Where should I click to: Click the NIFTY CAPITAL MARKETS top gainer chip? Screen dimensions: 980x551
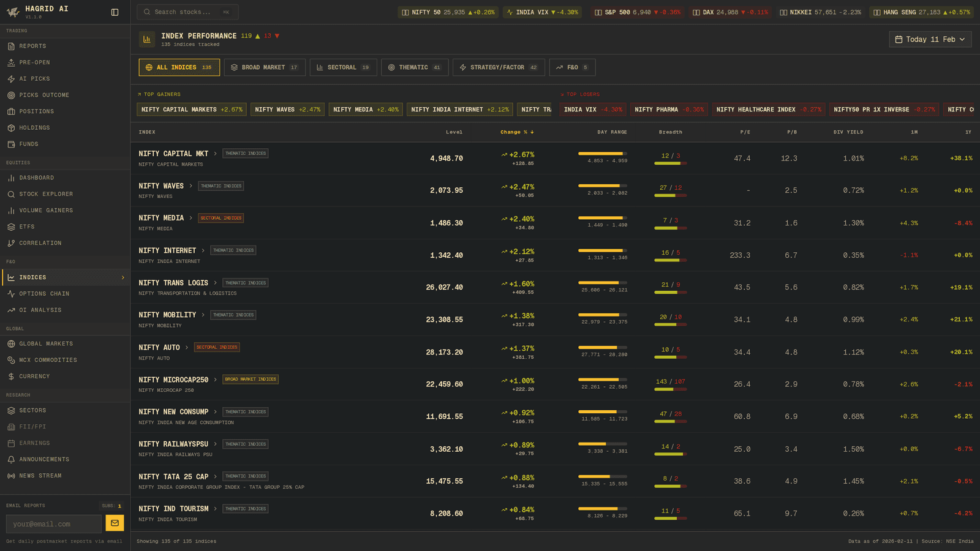[x=192, y=110]
